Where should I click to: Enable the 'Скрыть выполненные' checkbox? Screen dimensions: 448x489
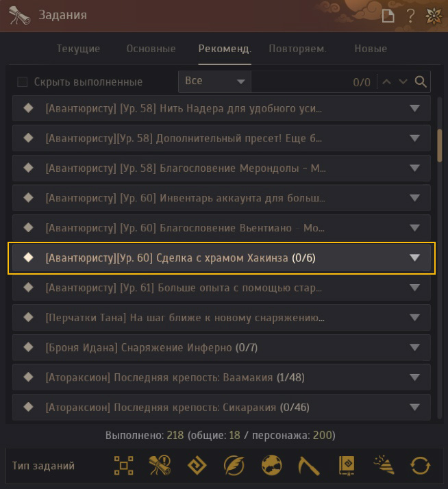pos(23,82)
